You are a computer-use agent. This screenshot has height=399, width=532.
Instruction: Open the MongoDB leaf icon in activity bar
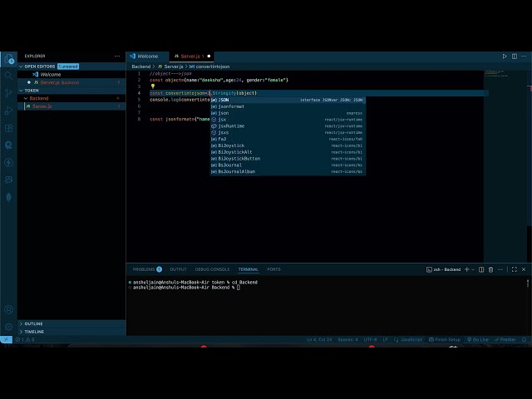coord(8,197)
